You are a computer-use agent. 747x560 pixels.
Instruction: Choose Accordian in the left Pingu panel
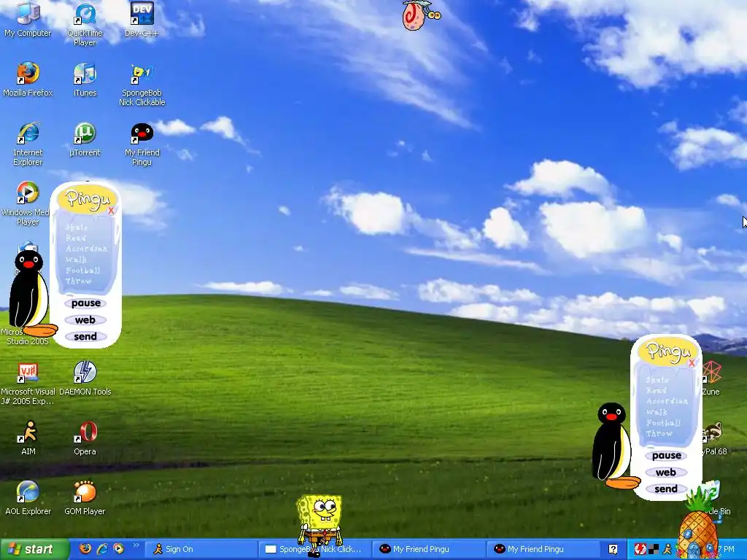click(86, 249)
